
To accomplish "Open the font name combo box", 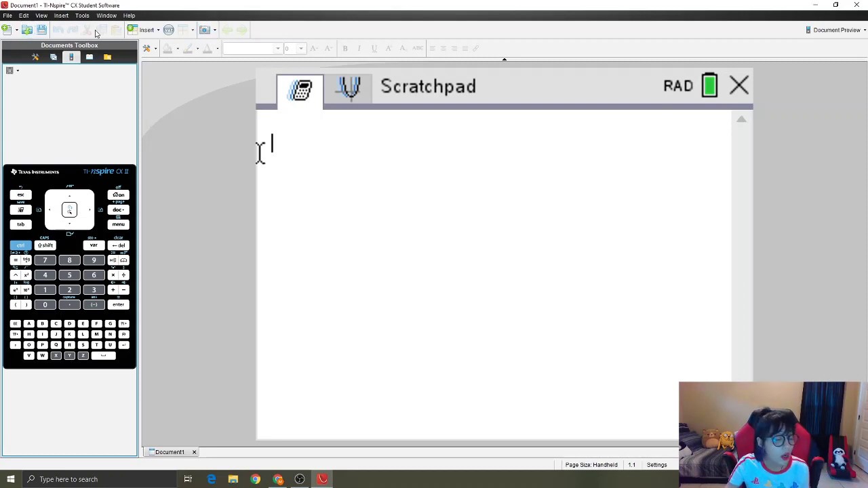I will (x=252, y=48).
